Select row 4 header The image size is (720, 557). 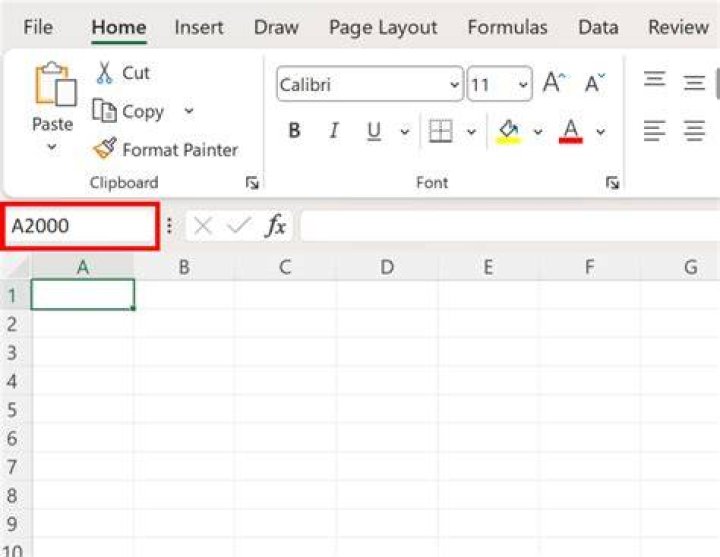15,381
